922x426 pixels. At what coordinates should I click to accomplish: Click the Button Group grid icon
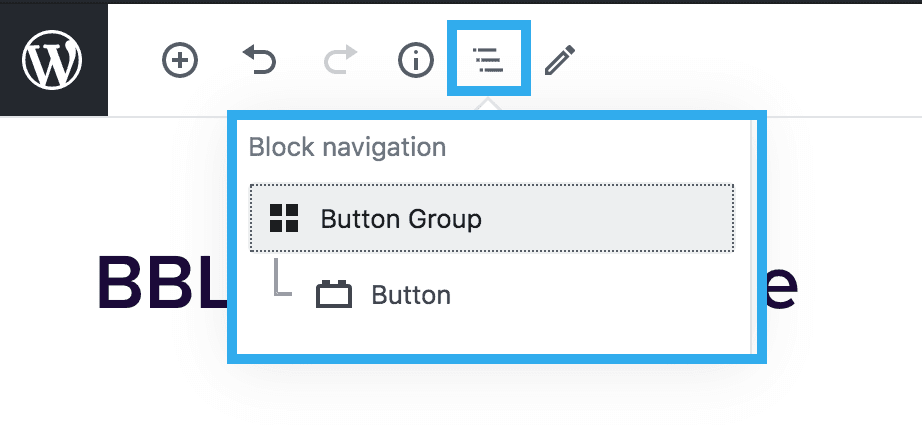point(285,218)
